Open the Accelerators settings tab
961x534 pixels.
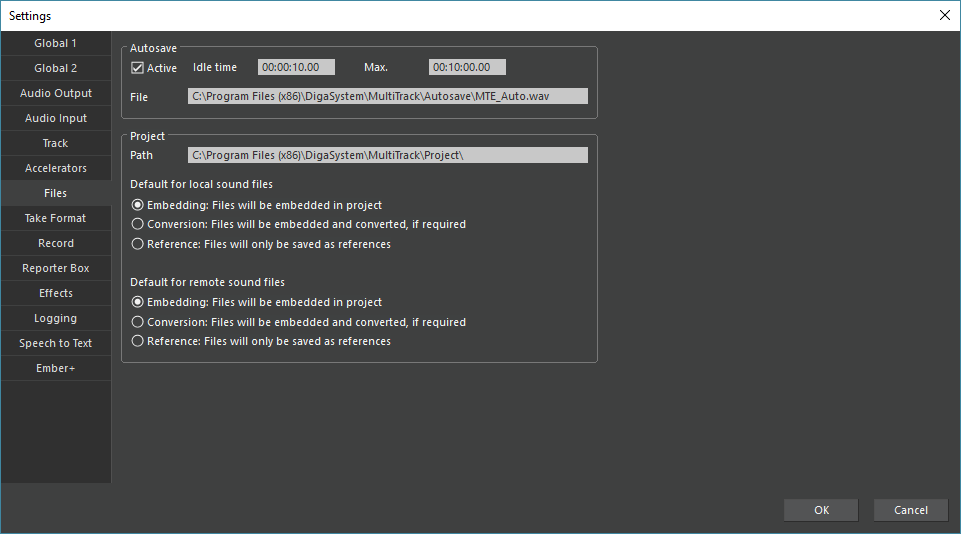pyautogui.click(x=55, y=168)
